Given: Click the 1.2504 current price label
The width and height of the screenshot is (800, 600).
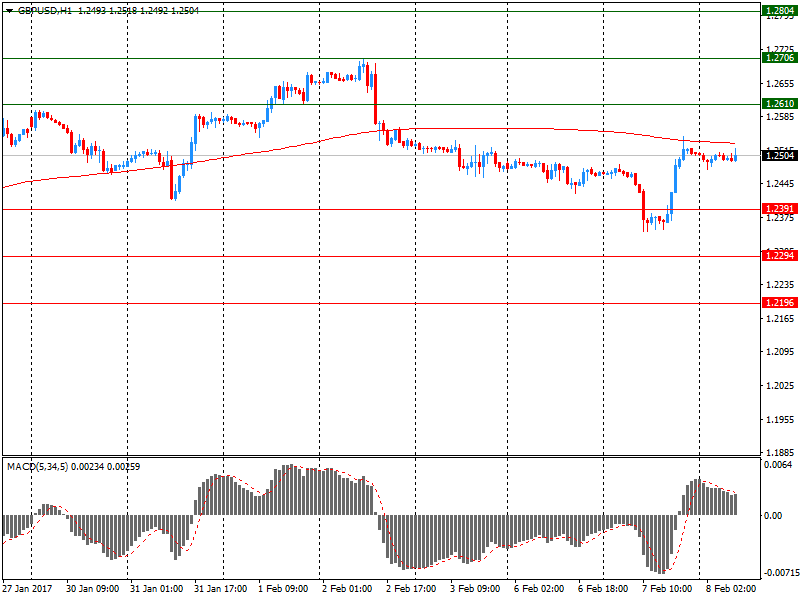Looking at the screenshot, I should click(x=780, y=155).
